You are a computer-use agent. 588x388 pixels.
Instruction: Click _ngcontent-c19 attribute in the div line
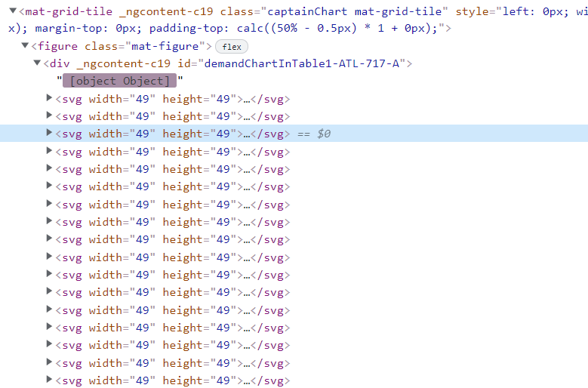[123, 63]
